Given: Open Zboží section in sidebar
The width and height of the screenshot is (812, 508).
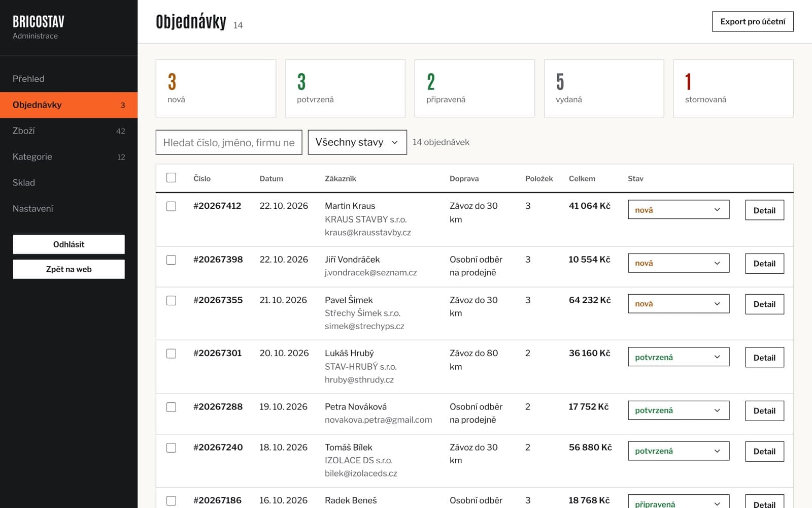Looking at the screenshot, I should [69, 131].
